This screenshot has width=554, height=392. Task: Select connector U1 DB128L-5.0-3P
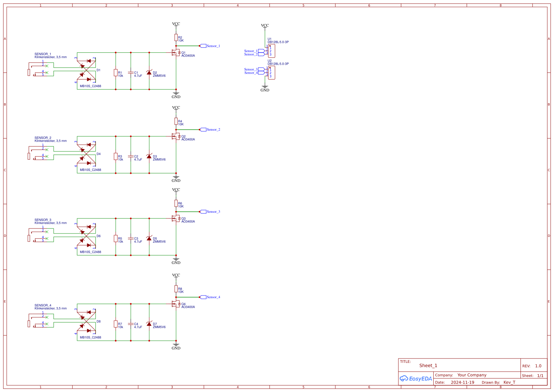coord(272,50)
